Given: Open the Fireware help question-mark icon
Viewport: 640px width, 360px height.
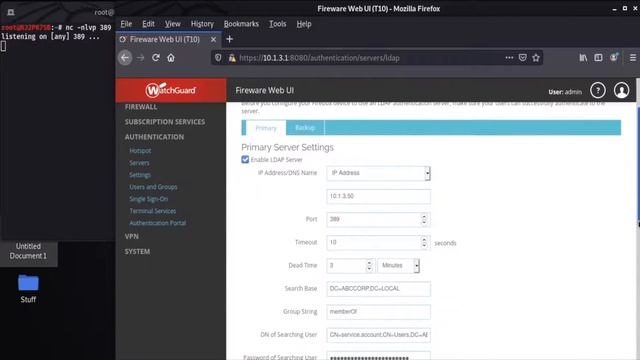Looking at the screenshot, I should [598, 90].
